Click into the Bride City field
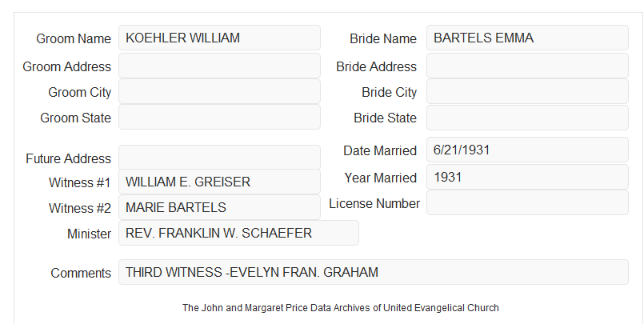Viewport: 644px width, 324px height. coord(527,91)
